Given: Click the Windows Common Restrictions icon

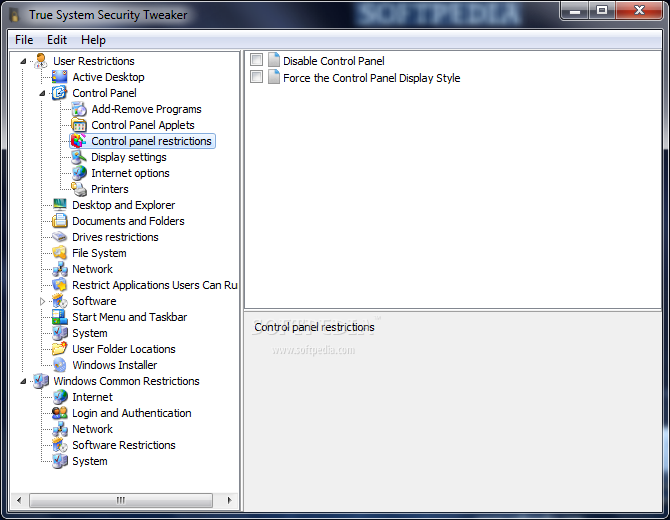Looking at the screenshot, I should 41,381.
